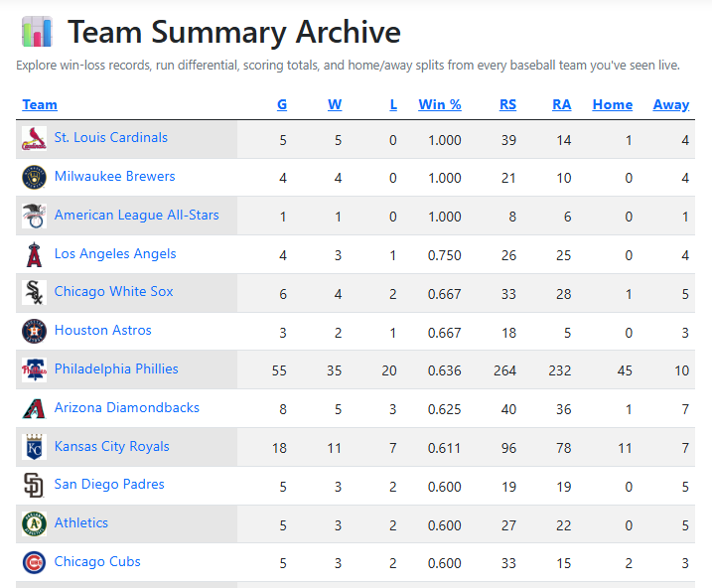Sort by games column G
Screen dimensions: 712x588
click(x=282, y=105)
